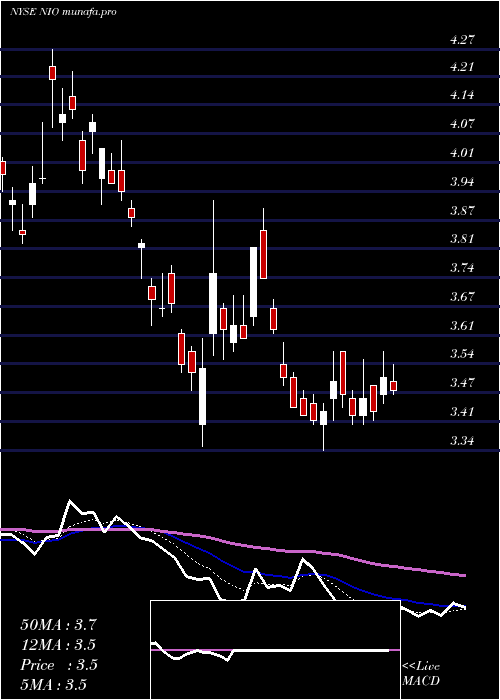Click the 3.34 lowest price label
The height and width of the screenshot is (700, 500).
click(461, 441)
